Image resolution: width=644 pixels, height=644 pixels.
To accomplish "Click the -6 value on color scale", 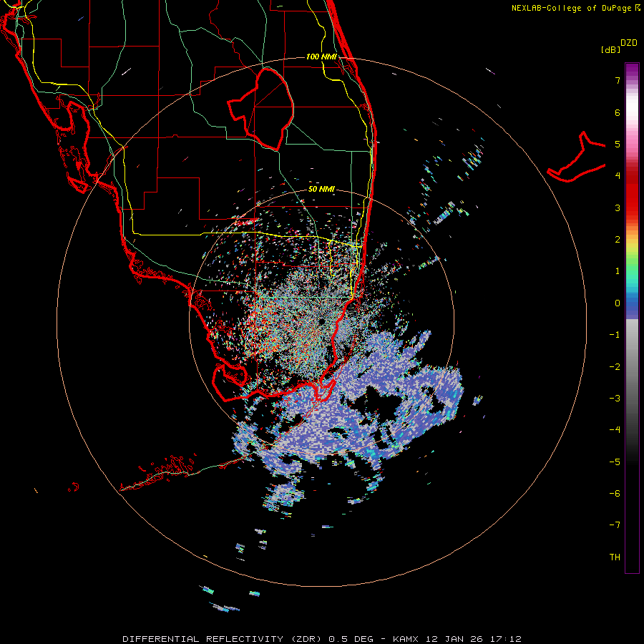I will [615, 494].
